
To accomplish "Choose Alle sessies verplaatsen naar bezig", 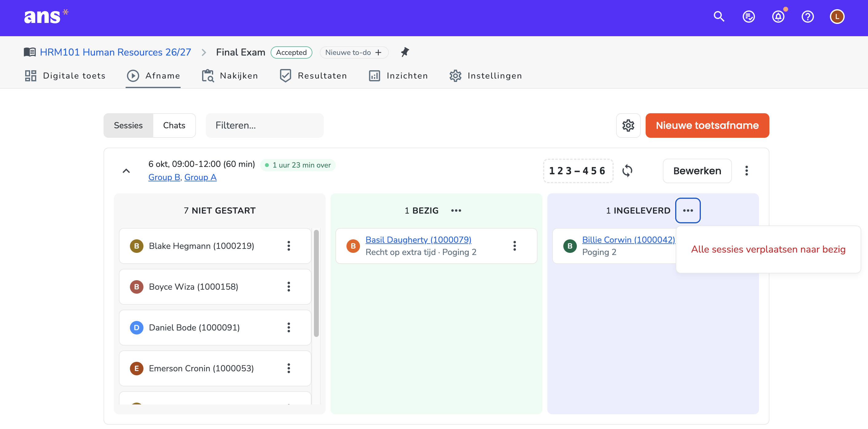I will [x=768, y=249].
